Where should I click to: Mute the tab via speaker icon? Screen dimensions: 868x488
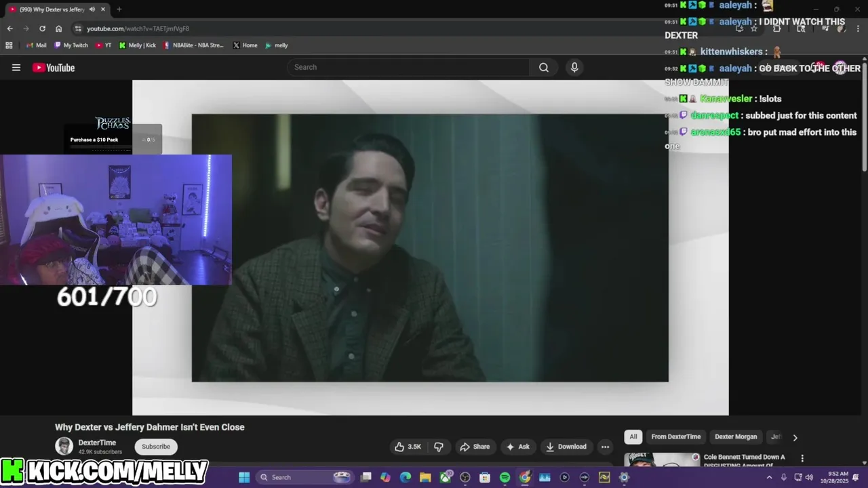coord(92,9)
